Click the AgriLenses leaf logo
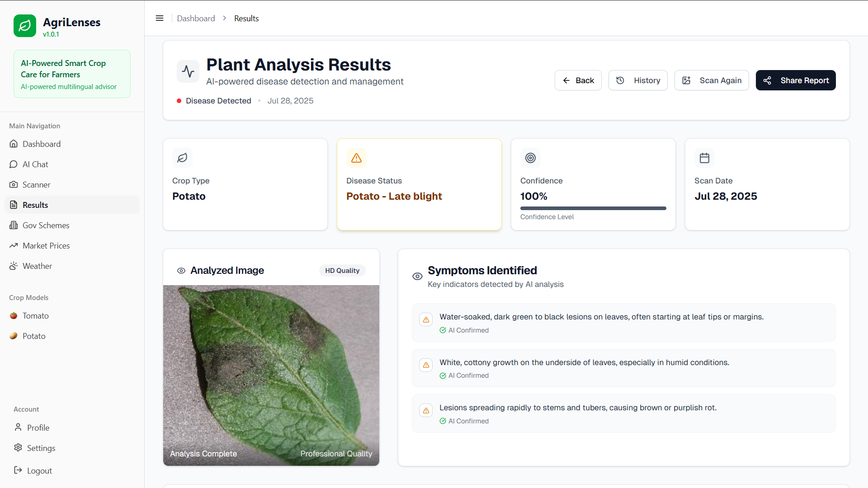This screenshot has height=488, width=868. click(25, 26)
